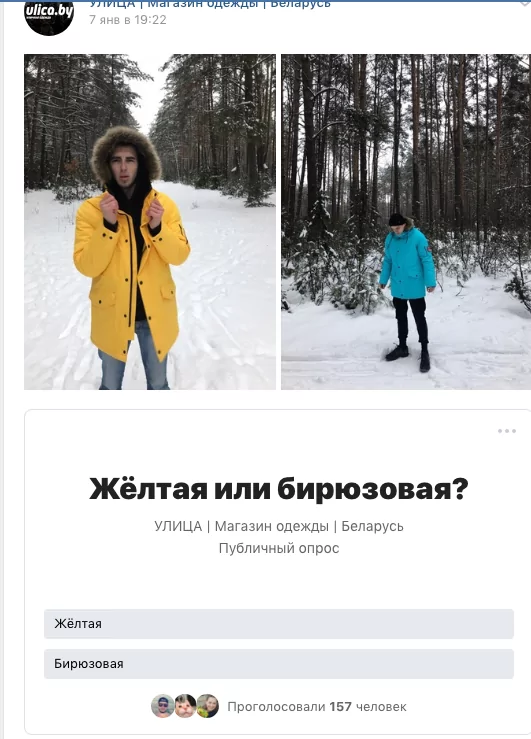
Task: Show voters via Проголосовали 157 человек
Action: (x=317, y=706)
